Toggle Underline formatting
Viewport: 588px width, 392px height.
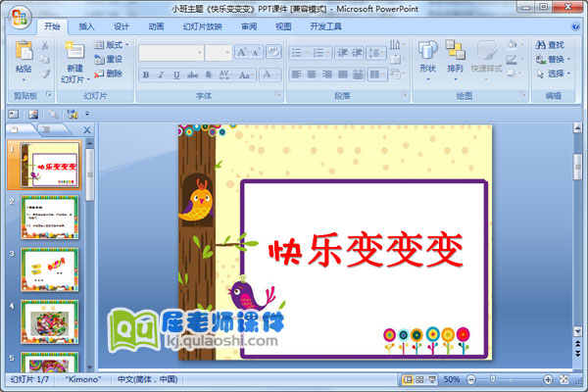tap(176, 75)
